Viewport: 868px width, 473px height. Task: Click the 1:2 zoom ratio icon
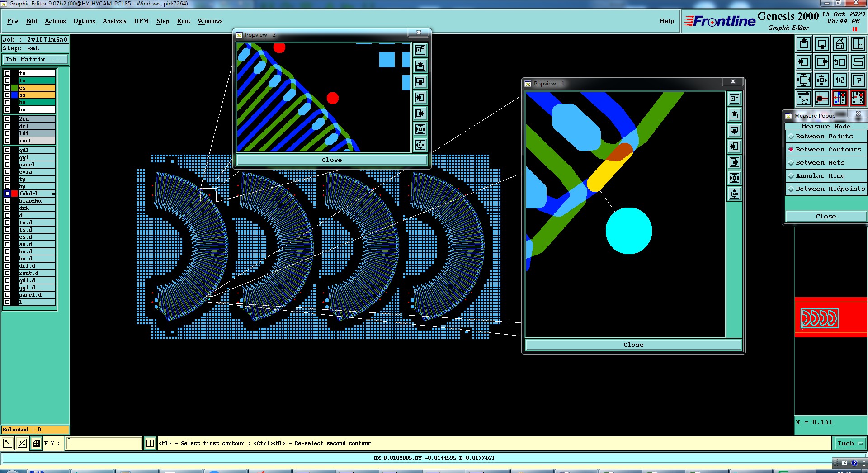pyautogui.click(x=840, y=80)
